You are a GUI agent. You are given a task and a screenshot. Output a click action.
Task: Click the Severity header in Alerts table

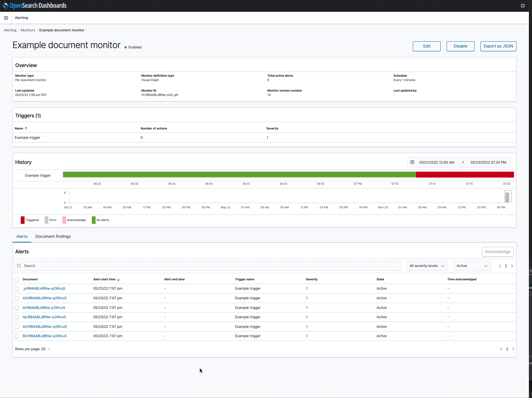(x=312, y=279)
